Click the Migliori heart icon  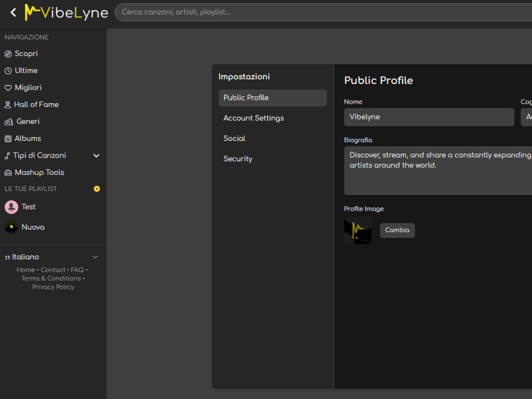pyautogui.click(x=8, y=88)
